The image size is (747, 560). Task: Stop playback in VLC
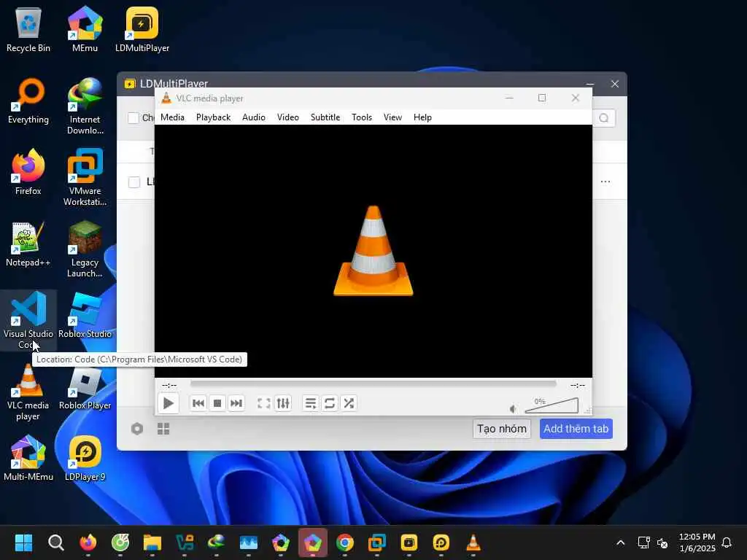pyautogui.click(x=217, y=403)
